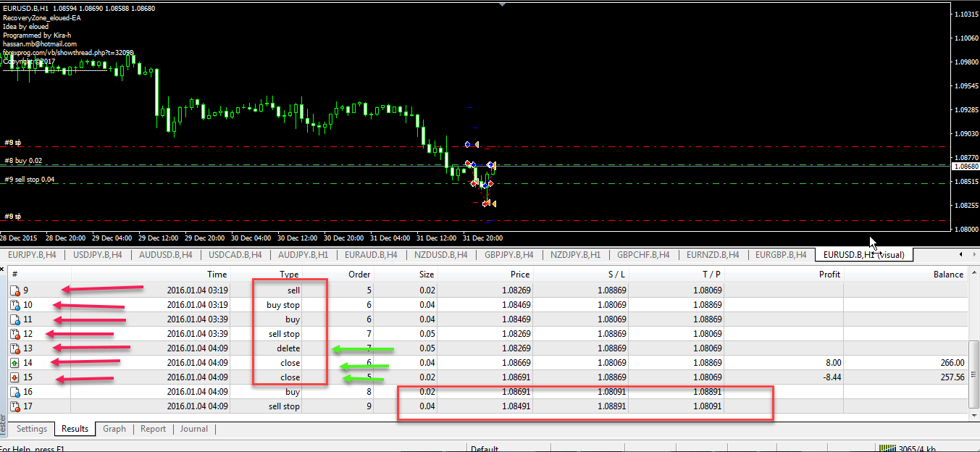
Task: Click the green close icon in row 14
Action: point(15,363)
